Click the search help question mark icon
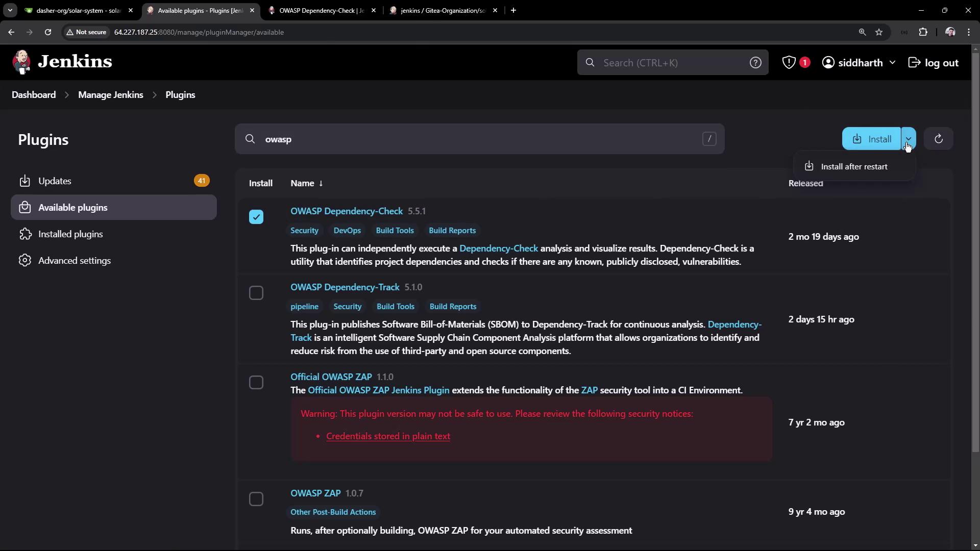The height and width of the screenshot is (551, 980). (x=755, y=62)
